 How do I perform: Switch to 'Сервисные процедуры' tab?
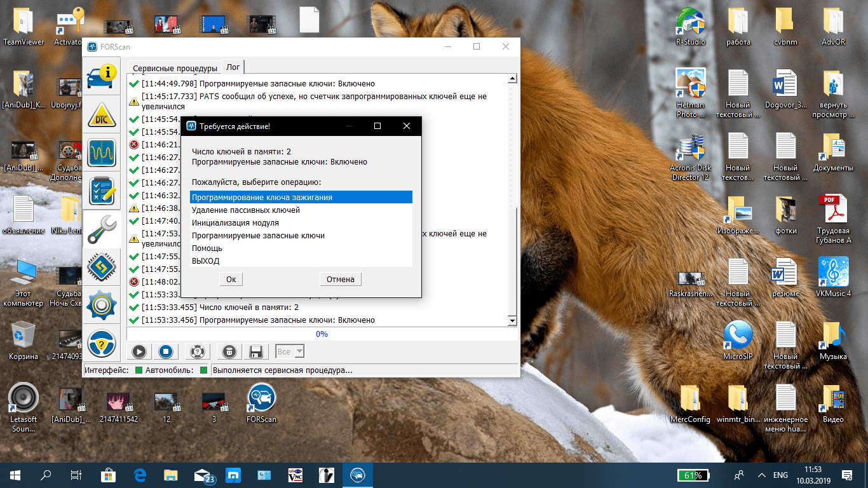175,68
